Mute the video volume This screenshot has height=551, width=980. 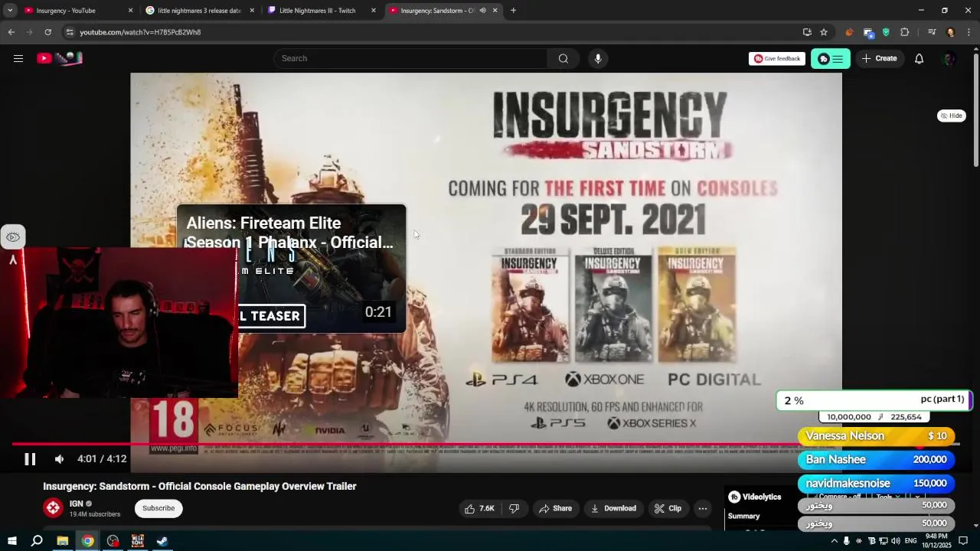[x=59, y=459]
